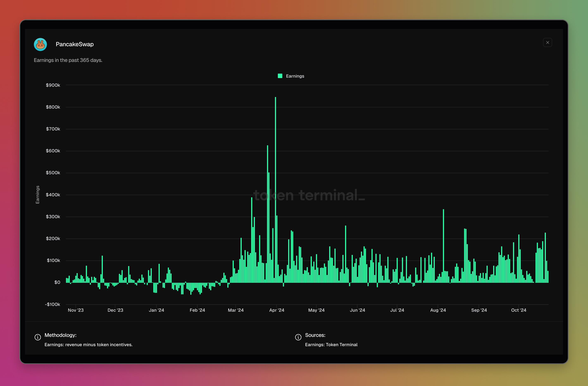Screen dimensions: 588x386
Task: Click the $900k y-axis label
Action: tap(53, 85)
